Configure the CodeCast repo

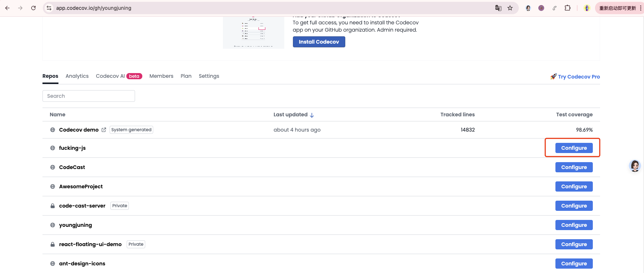pos(574,167)
